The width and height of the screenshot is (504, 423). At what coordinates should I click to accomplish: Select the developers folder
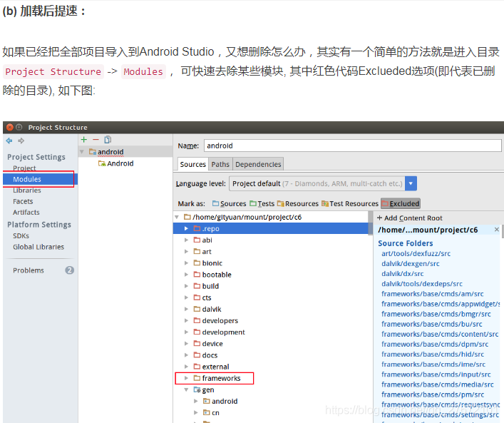click(x=220, y=321)
